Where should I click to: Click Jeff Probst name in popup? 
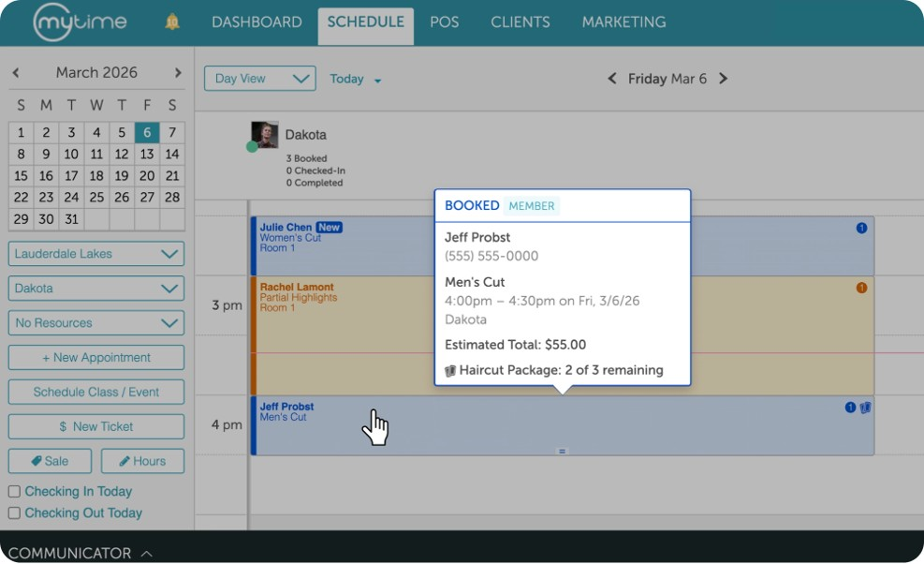(x=477, y=237)
